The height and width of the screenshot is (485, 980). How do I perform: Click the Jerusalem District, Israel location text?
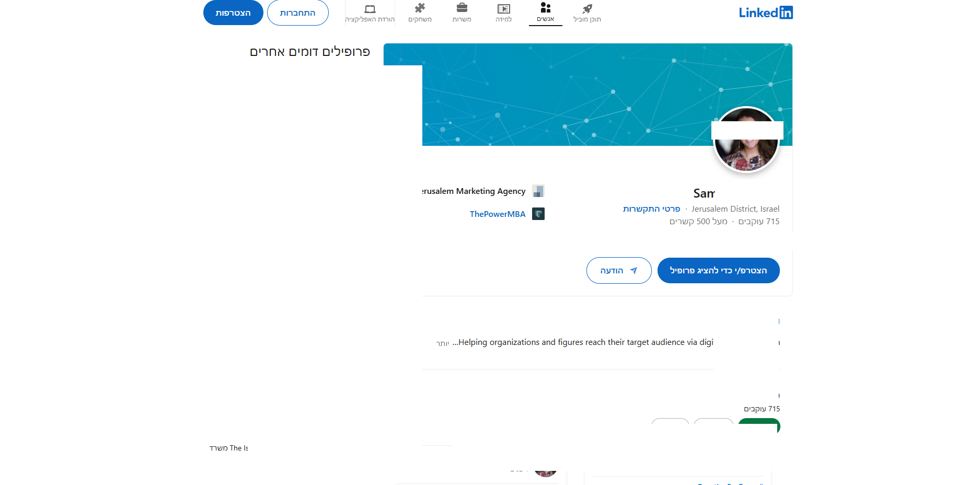735,209
